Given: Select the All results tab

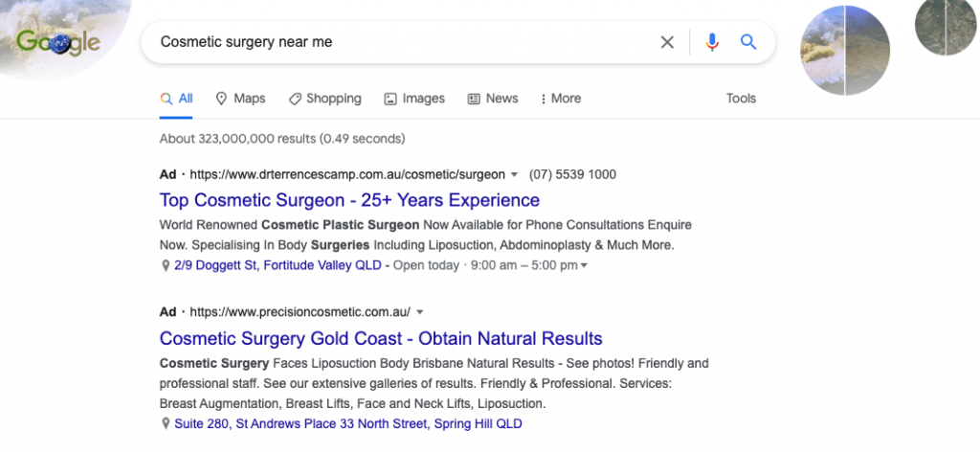Looking at the screenshot, I should 176,99.
